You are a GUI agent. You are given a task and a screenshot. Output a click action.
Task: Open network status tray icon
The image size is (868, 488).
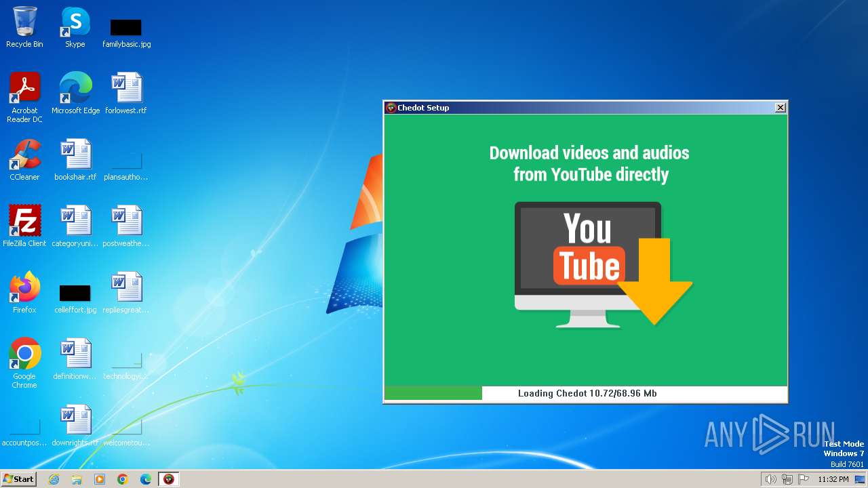pos(787,479)
